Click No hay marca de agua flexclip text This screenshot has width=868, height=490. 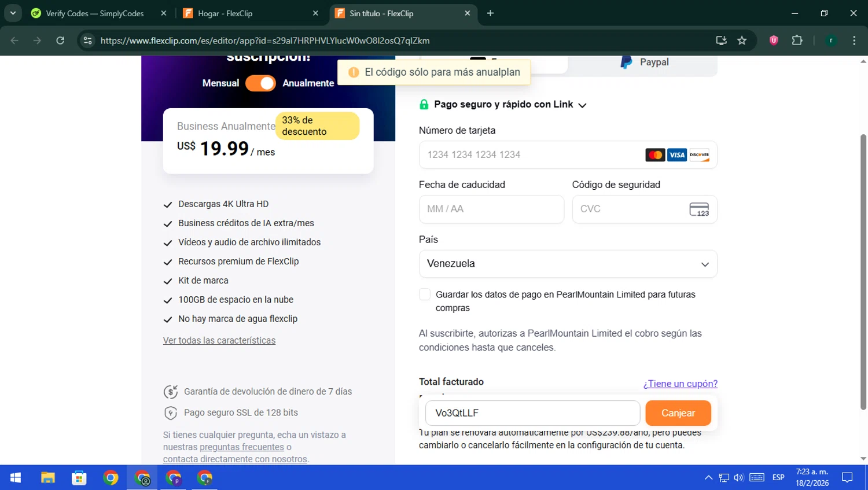(238, 319)
